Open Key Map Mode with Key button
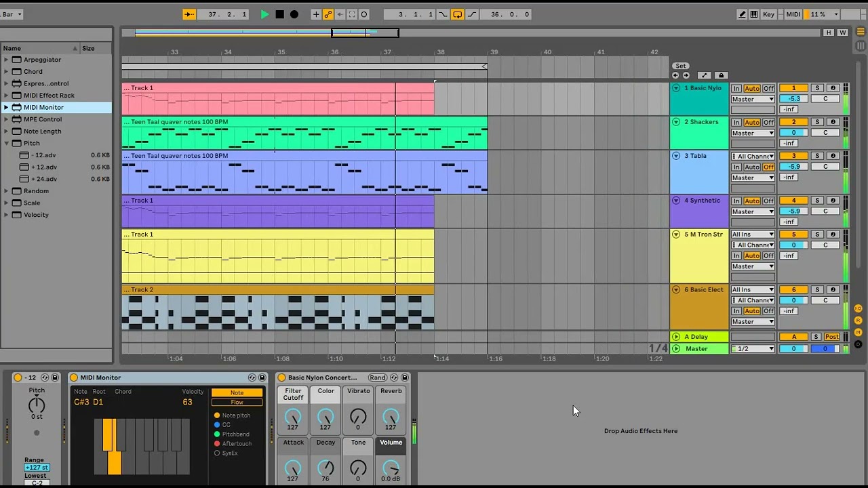This screenshot has height=488, width=868. 768,14
